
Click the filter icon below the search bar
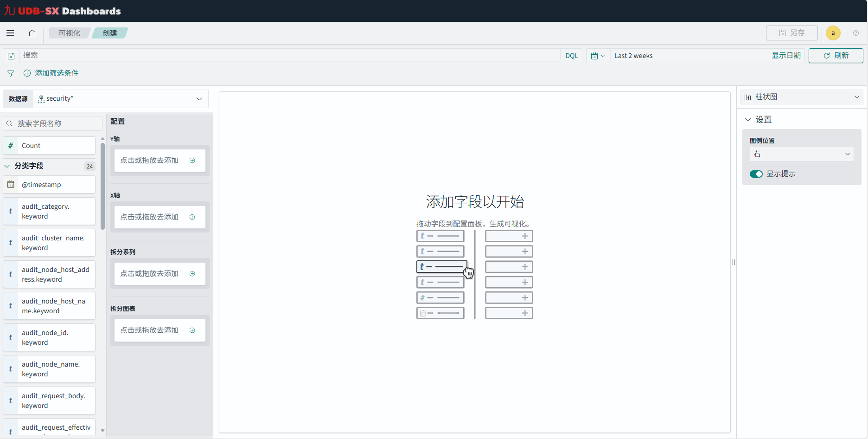[x=10, y=73]
